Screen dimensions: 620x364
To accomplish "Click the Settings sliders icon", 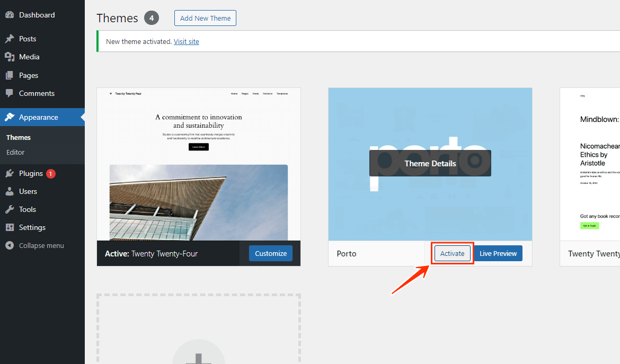I will (x=10, y=227).
